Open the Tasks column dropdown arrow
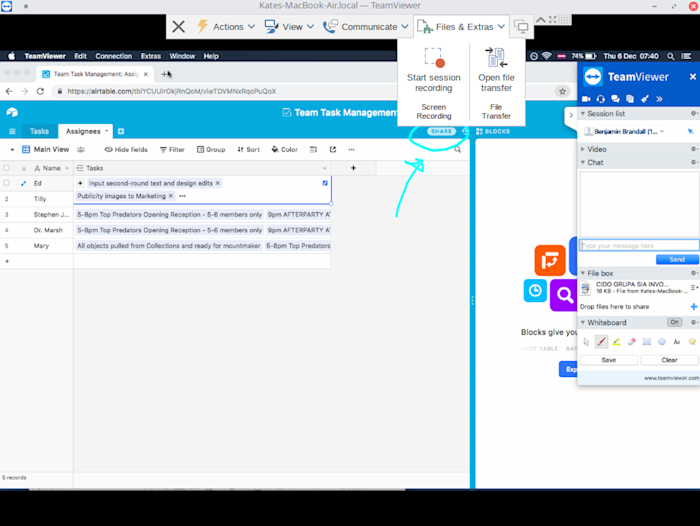The image size is (700, 526). click(325, 168)
